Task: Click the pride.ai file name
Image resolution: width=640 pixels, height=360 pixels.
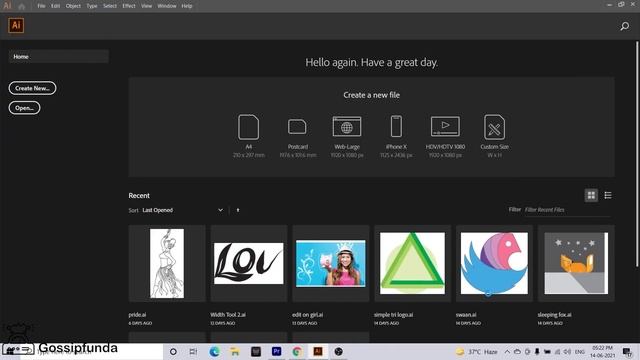Action: tap(137, 315)
